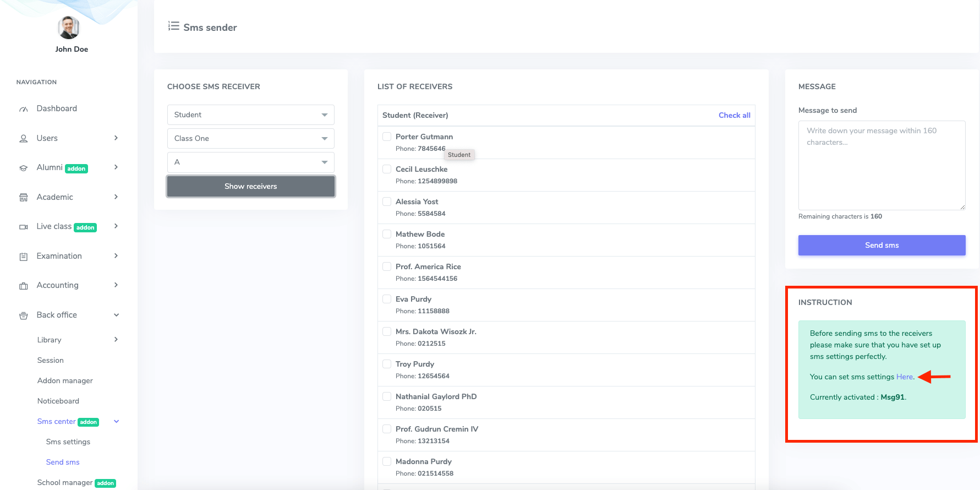Click the Examination clipboard icon
980x490 pixels.
24,257
